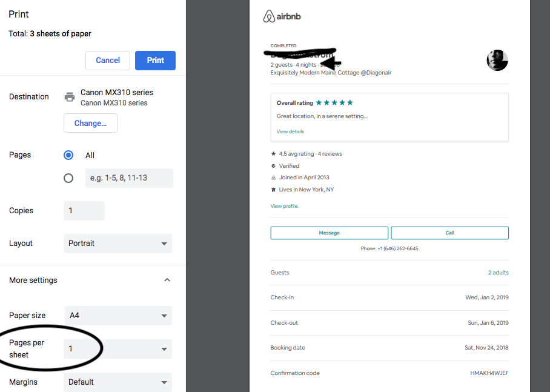Click the guest profile photo

click(x=497, y=60)
